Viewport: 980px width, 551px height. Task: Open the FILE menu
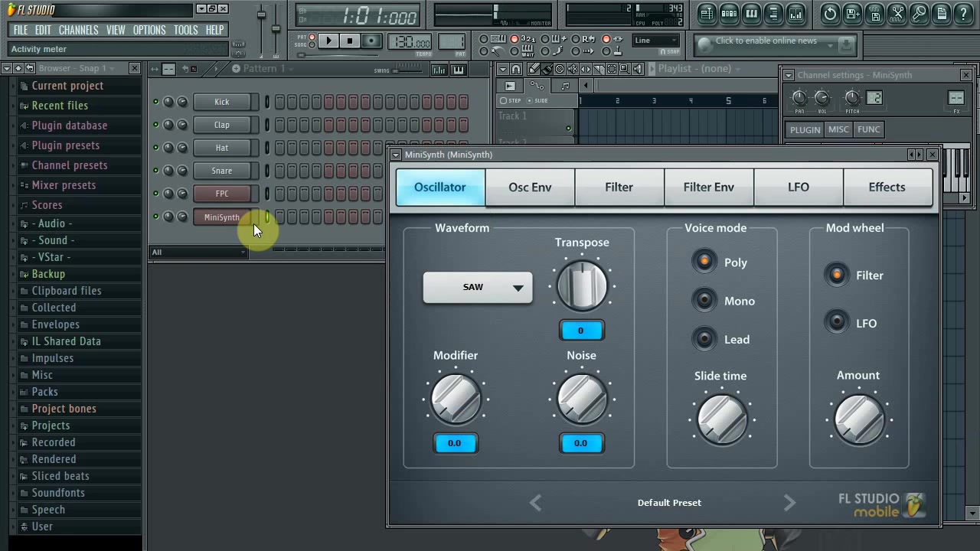[21, 30]
